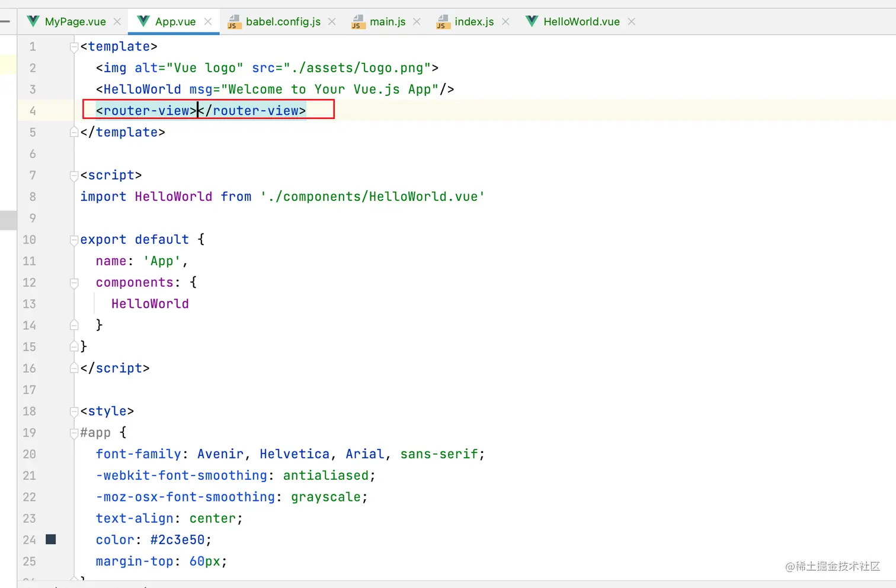The image size is (896, 588).
Task: Click the name: 'App' property line
Action: (142, 261)
